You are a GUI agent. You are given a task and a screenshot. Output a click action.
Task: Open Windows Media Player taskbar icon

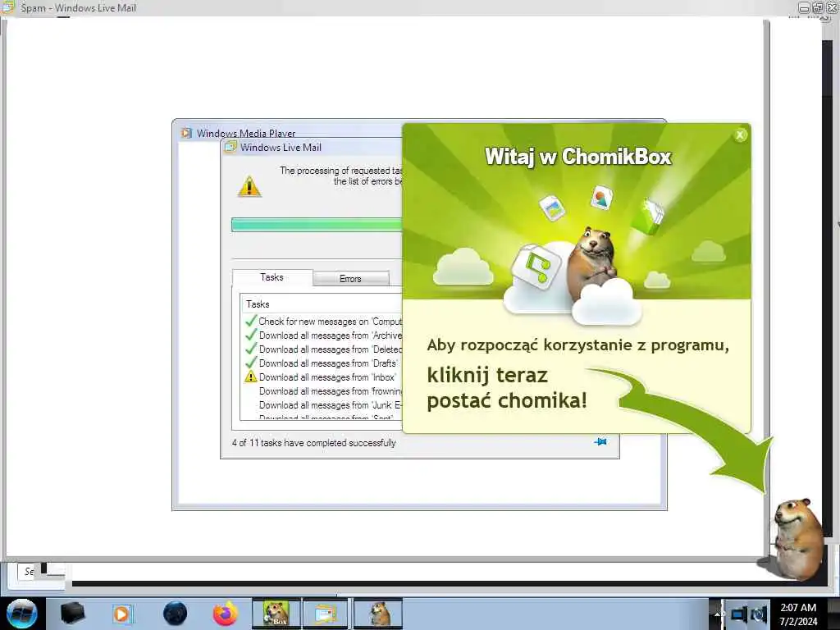123,614
